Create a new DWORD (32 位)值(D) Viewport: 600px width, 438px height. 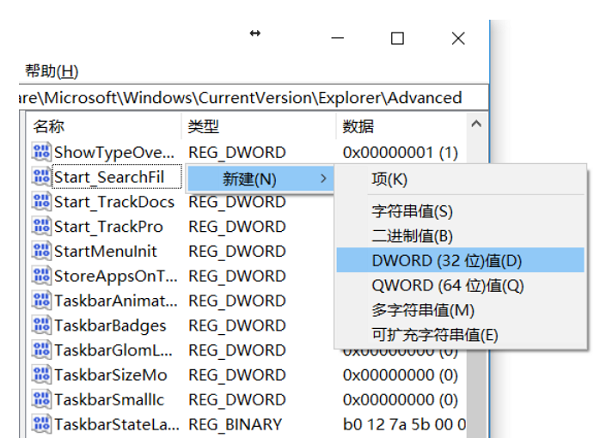tap(460, 261)
